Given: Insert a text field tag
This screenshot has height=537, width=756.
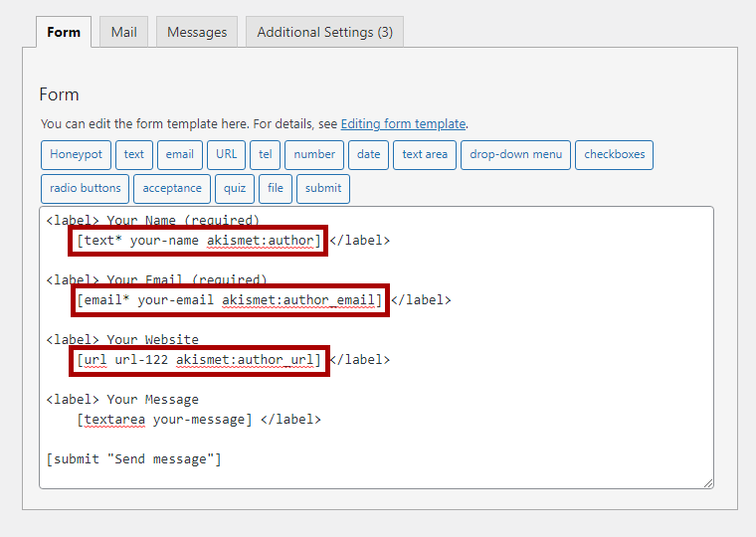Looking at the screenshot, I should coord(134,155).
